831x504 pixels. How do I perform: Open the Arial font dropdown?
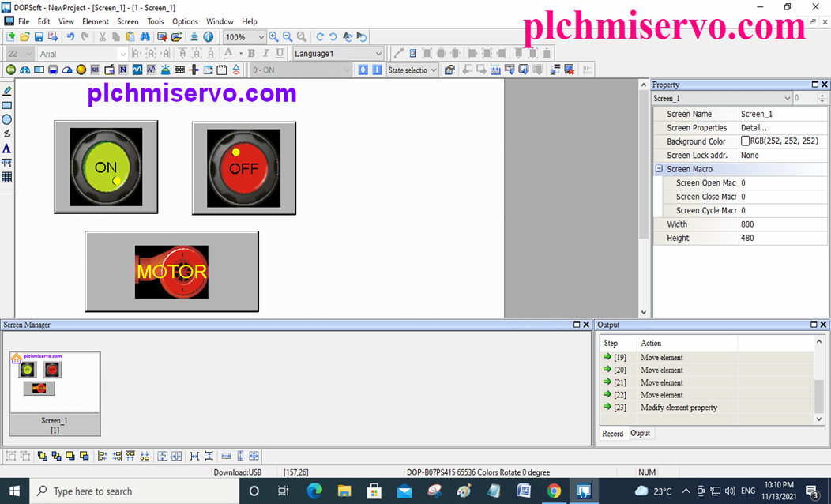[x=123, y=54]
